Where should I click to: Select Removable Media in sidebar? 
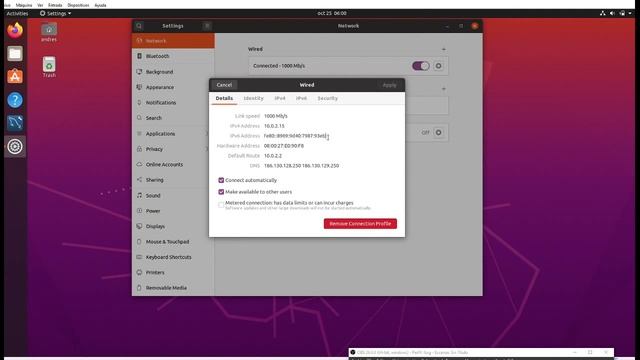click(x=173, y=288)
